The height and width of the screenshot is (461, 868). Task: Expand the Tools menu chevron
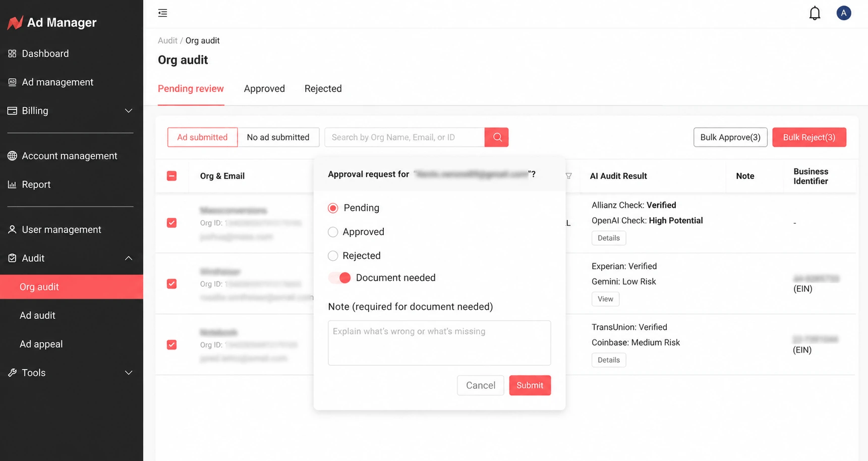click(129, 373)
